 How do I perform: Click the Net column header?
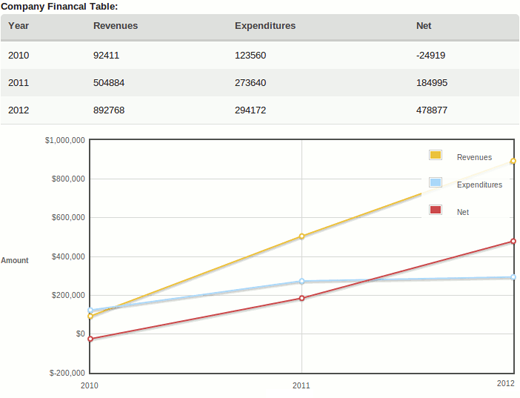point(424,26)
